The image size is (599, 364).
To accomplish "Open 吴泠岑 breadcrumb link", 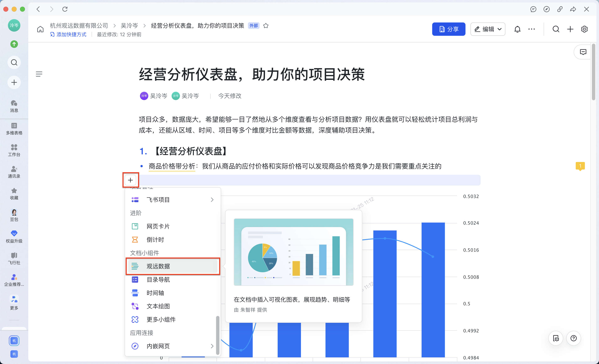I will (x=129, y=26).
